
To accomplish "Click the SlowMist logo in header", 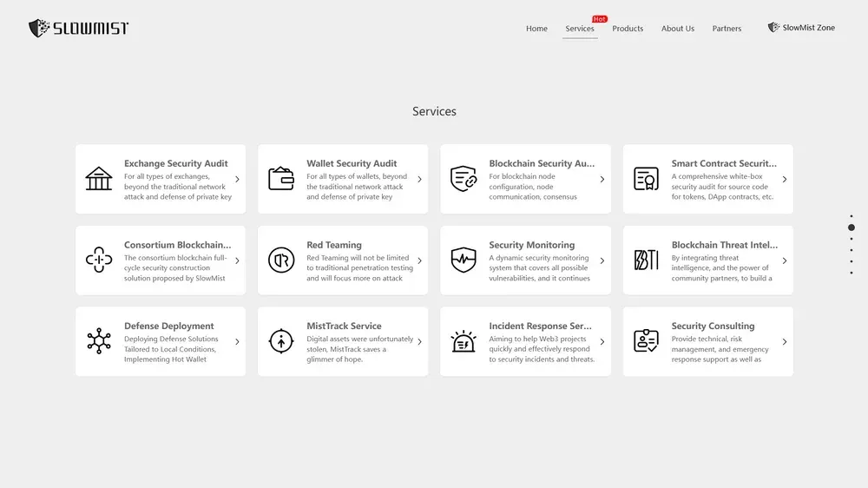I will click(78, 28).
